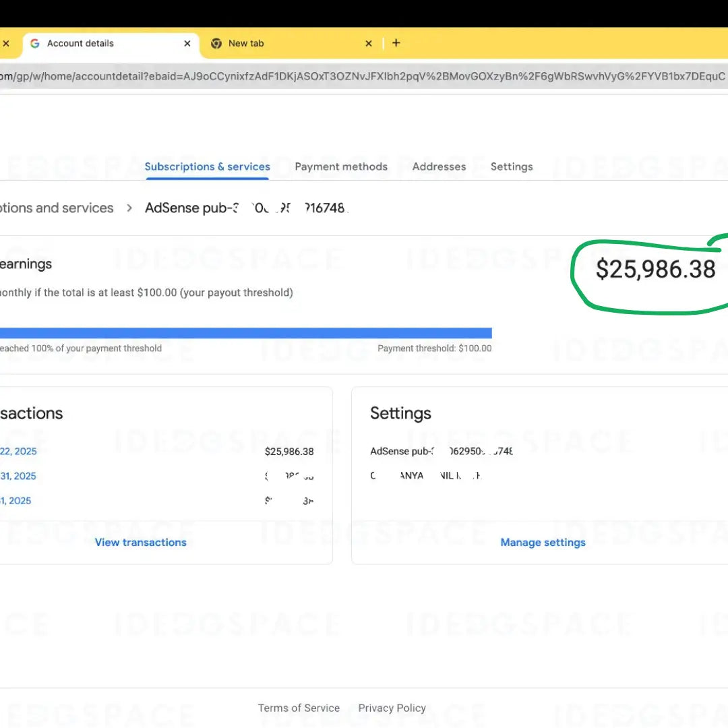The width and height of the screenshot is (728, 728).
Task: Click the View transactions link
Action: pos(141,542)
